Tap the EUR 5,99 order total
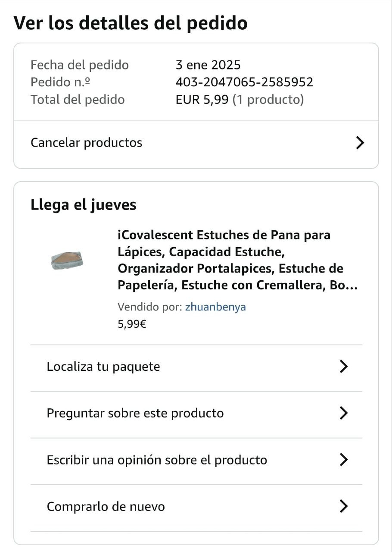 [202, 100]
